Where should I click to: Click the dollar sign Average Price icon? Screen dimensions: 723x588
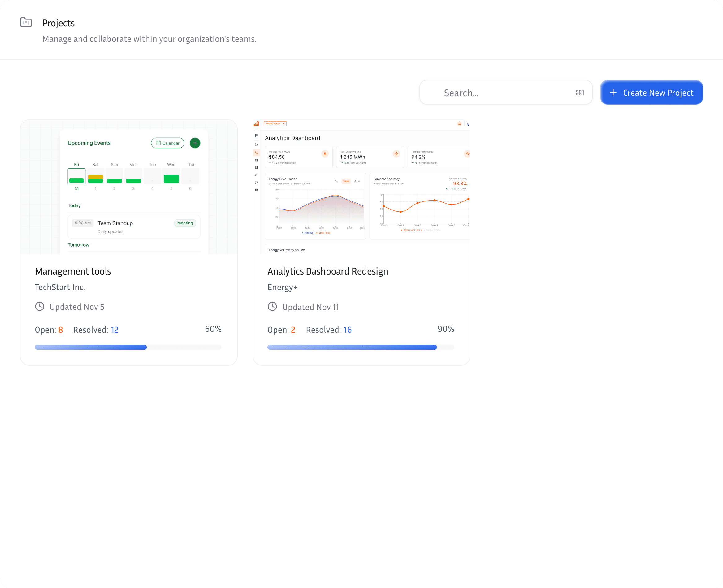tap(325, 154)
